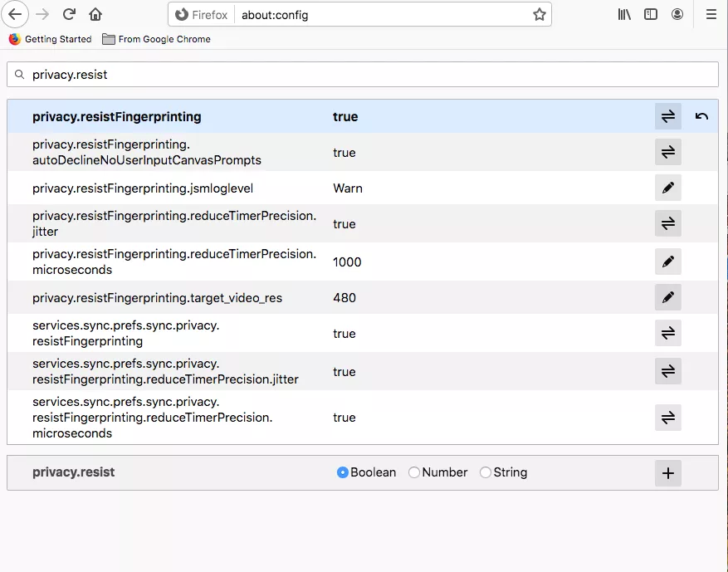Click the browser back arrow button
The image size is (728, 572).
(15, 14)
